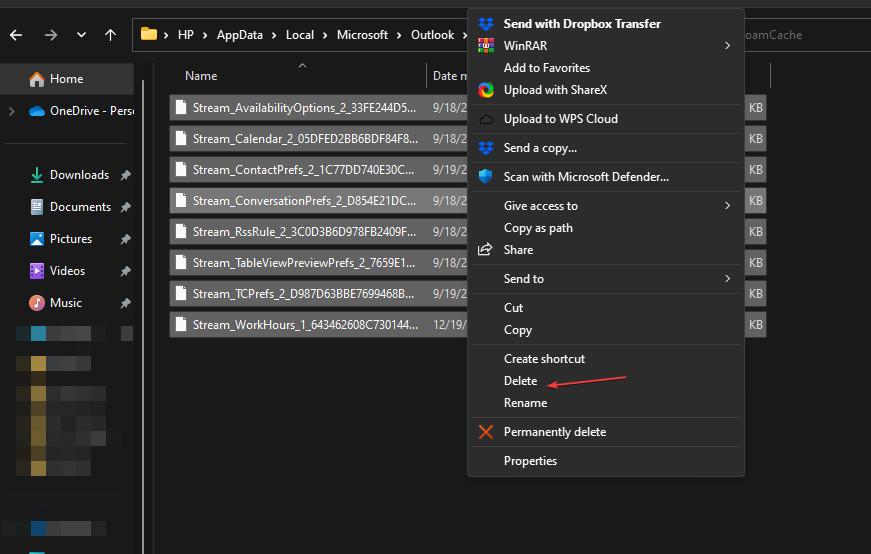Click the WinRAR icon in context menu
The image size is (871, 554).
(x=486, y=46)
